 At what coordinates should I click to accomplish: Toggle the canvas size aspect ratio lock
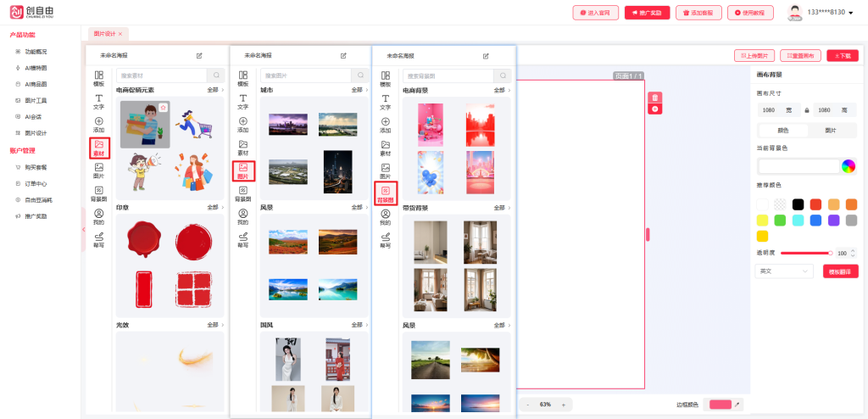coord(806,110)
